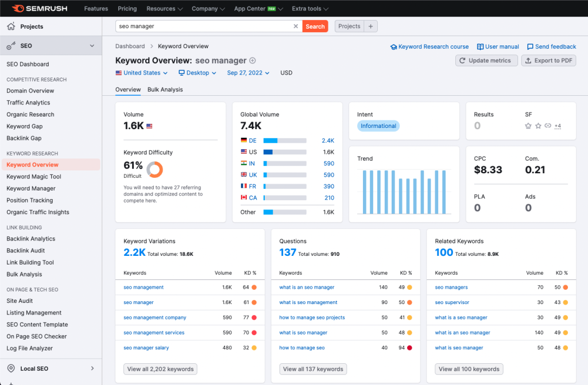Click DE volume value 2.4K
This screenshot has height=385, width=588.
coord(328,141)
